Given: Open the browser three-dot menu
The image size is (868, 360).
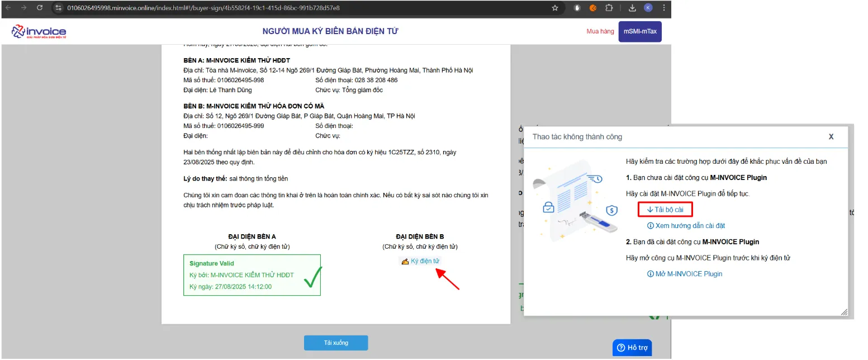Looking at the screenshot, I should tap(663, 8).
